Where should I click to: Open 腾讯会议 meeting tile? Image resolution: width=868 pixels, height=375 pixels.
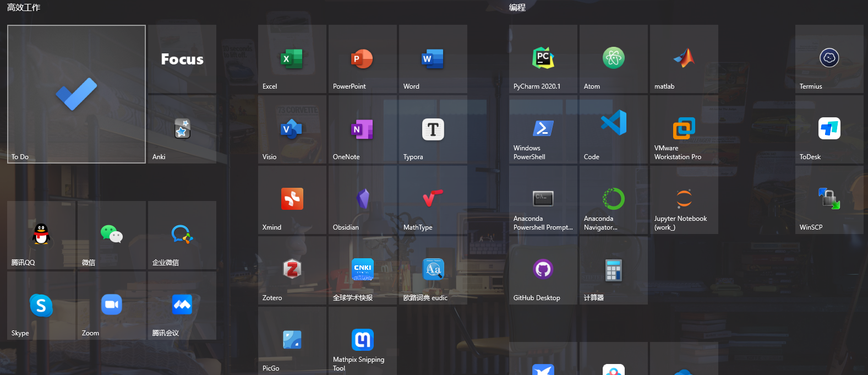182,306
